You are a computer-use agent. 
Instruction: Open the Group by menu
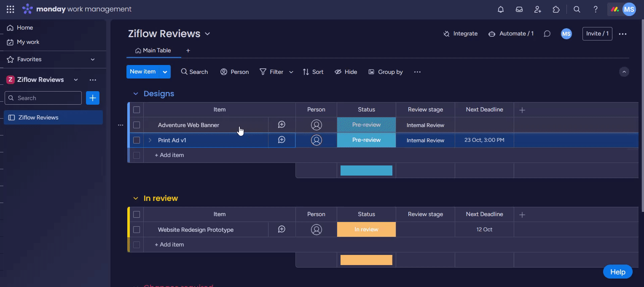(386, 72)
